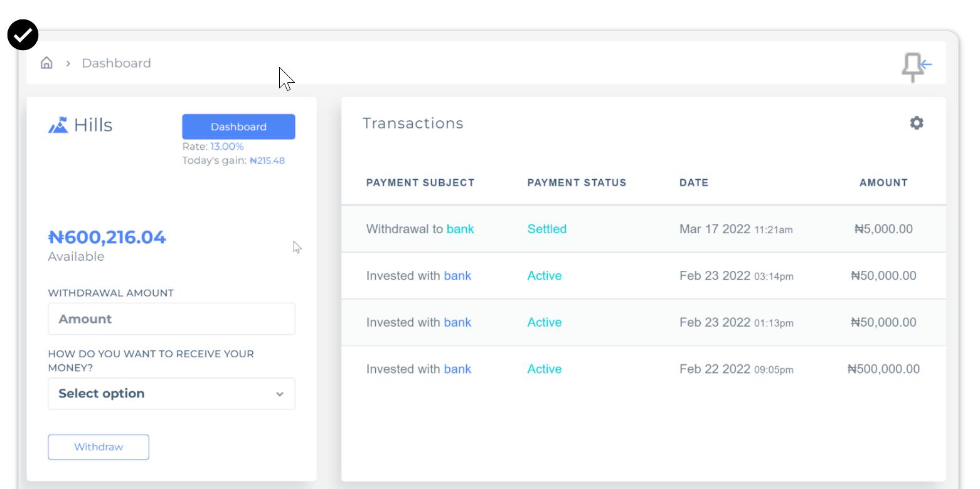Screen dimensions: 980x489
Task: Click the Hills mountain logo icon
Action: coord(58,125)
